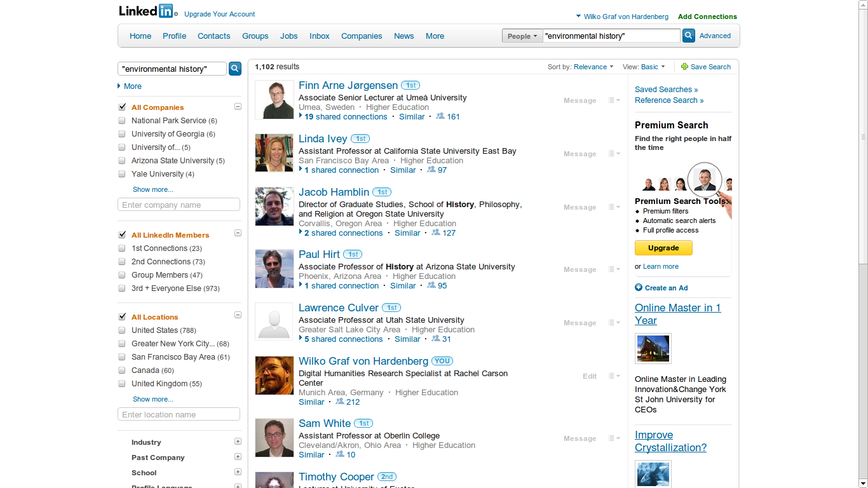Click connections icon next to 127
The image size is (868, 488).
point(436,233)
